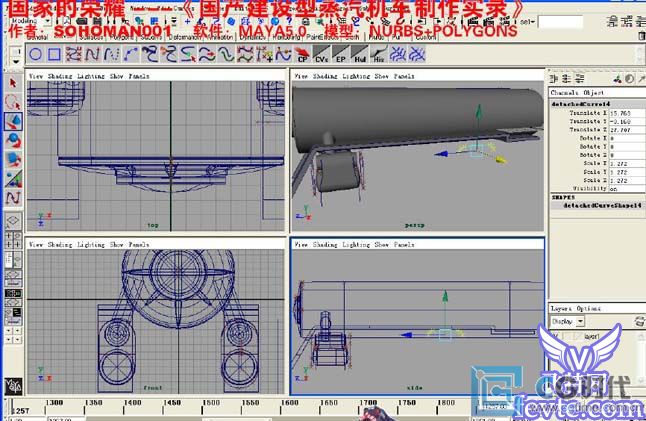
Task: Click the second channel box layout icon
Action: point(567,78)
